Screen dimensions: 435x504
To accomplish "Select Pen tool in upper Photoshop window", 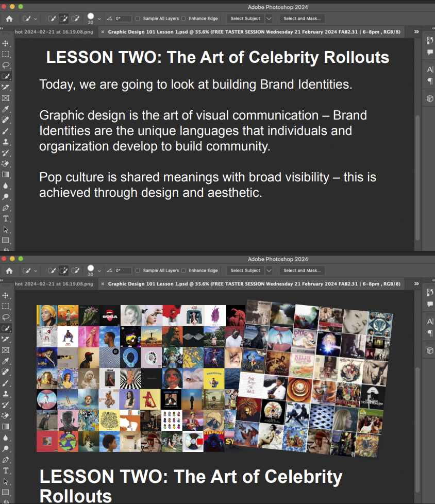I will pyautogui.click(x=6, y=208).
